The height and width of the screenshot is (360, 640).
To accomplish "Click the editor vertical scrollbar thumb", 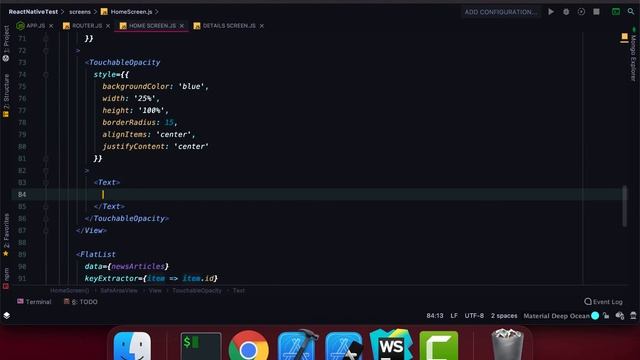I will click(x=624, y=206).
